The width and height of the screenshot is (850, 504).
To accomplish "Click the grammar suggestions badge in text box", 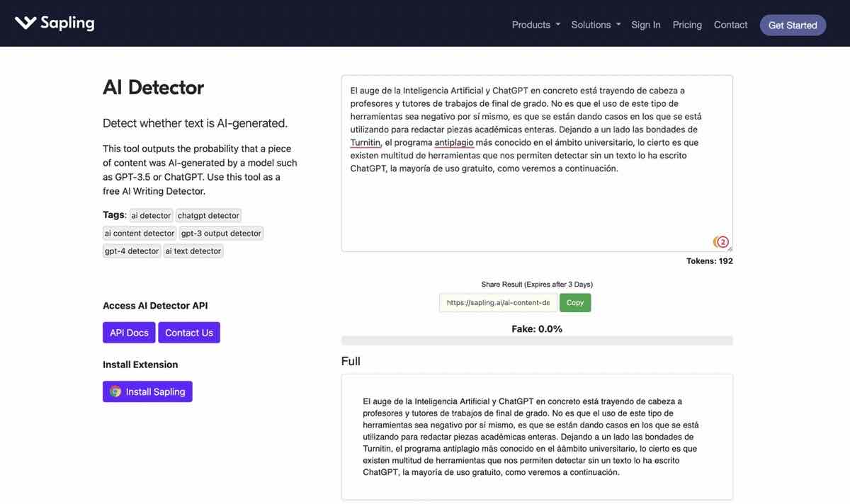I will coord(721,242).
